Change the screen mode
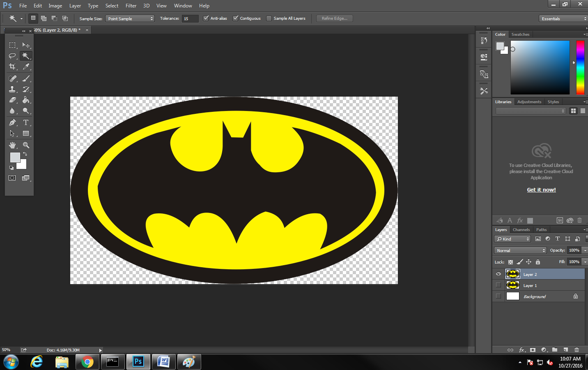588x370 pixels. (26, 178)
